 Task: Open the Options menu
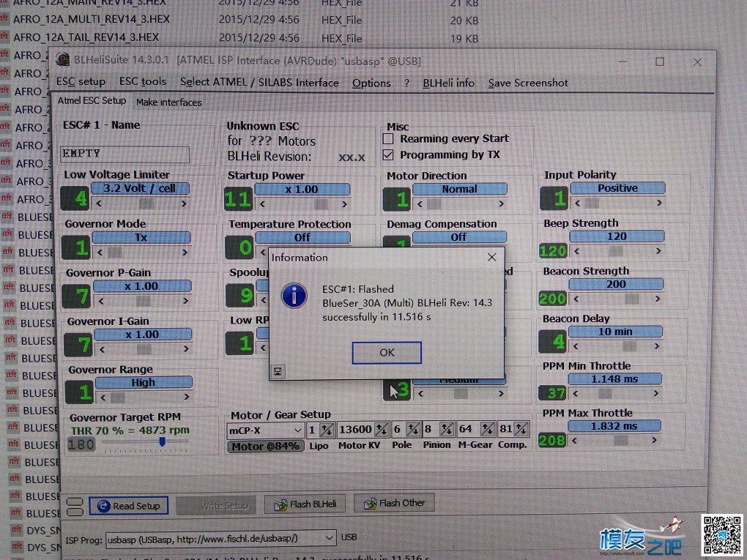tap(371, 83)
